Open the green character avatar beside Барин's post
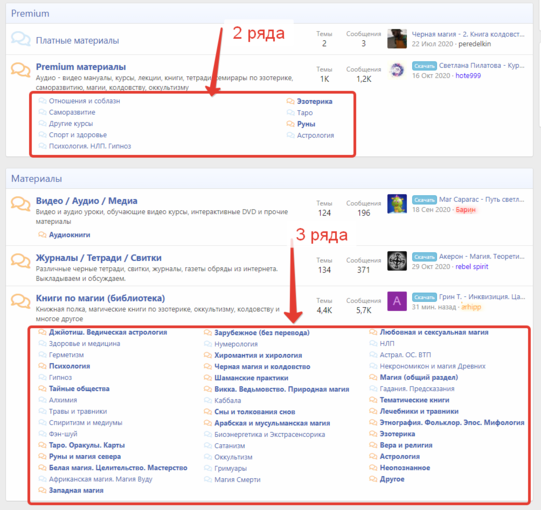 pos(397,204)
